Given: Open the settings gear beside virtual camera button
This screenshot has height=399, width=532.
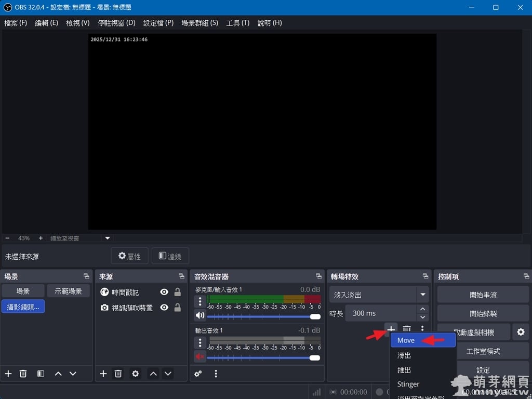Looking at the screenshot, I should [521, 332].
